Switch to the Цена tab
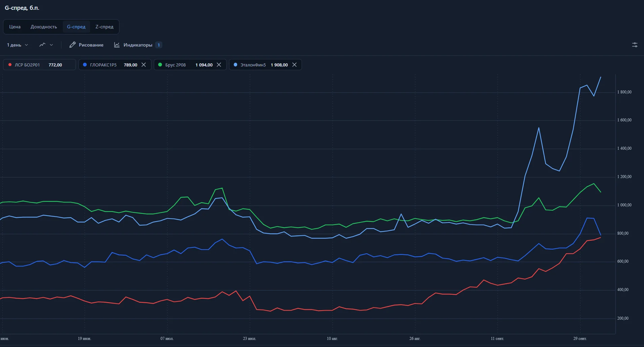Image resolution: width=644 pixels, height=347 pixels. click(15, 27)
